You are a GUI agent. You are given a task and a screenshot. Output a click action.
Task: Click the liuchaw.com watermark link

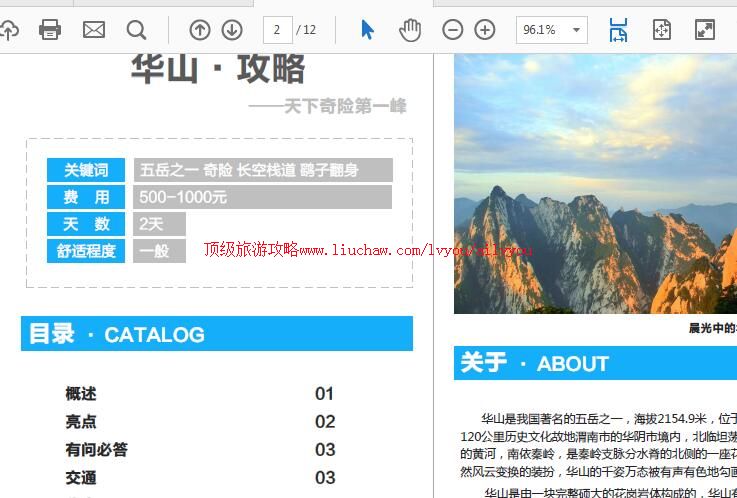point(368,249)
